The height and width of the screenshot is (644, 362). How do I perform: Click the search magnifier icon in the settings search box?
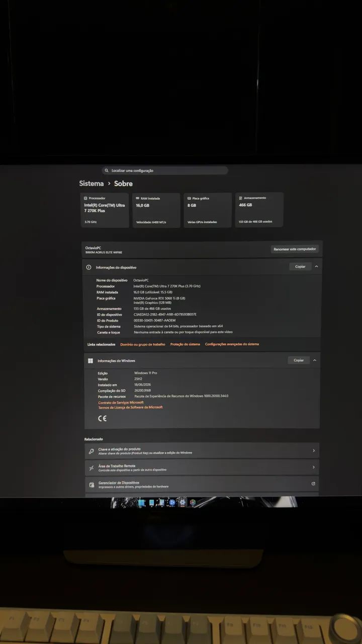tap(107, 171)
